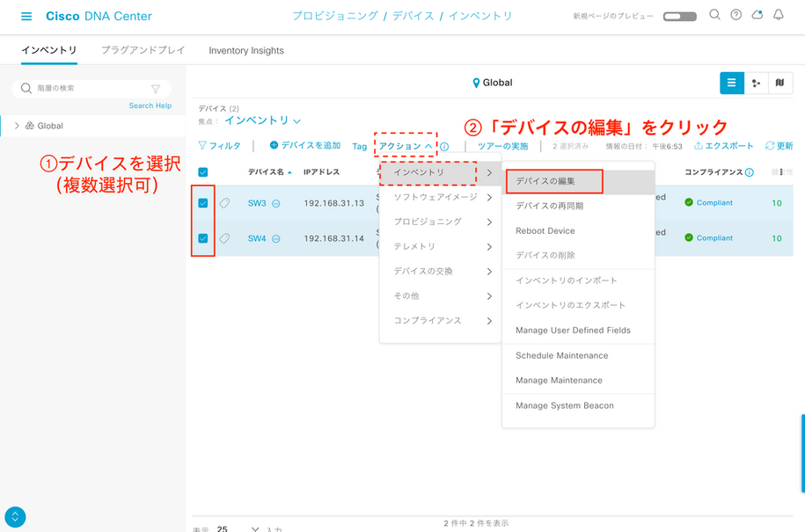Click the hierarchy search filter funnel icon
805x532 pixels.
click(x=156, y=89)
